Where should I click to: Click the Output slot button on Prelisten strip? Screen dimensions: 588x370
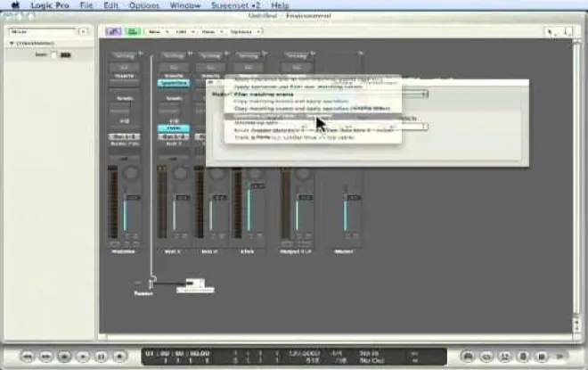(x=124, y=136)
